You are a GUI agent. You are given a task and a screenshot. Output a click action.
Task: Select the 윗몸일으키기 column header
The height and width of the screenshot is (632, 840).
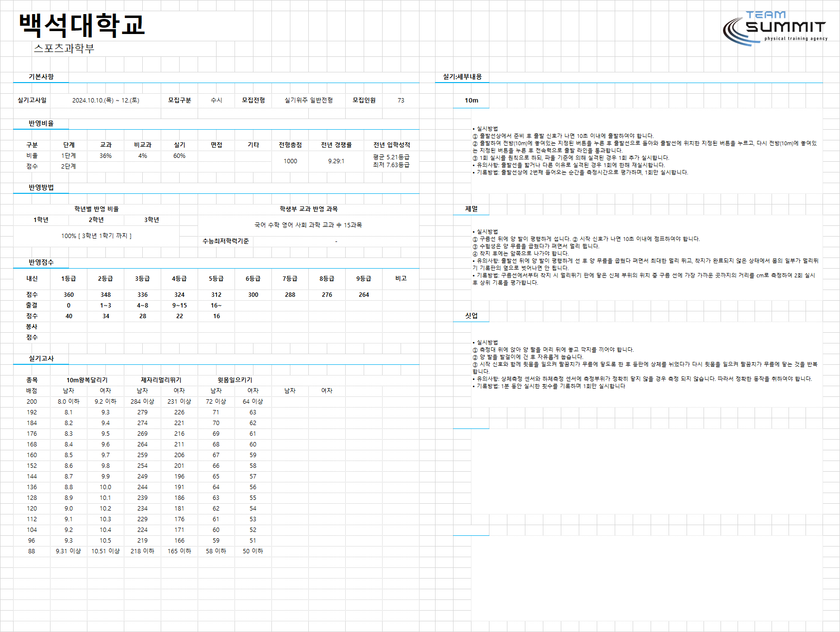pos(235,380)
